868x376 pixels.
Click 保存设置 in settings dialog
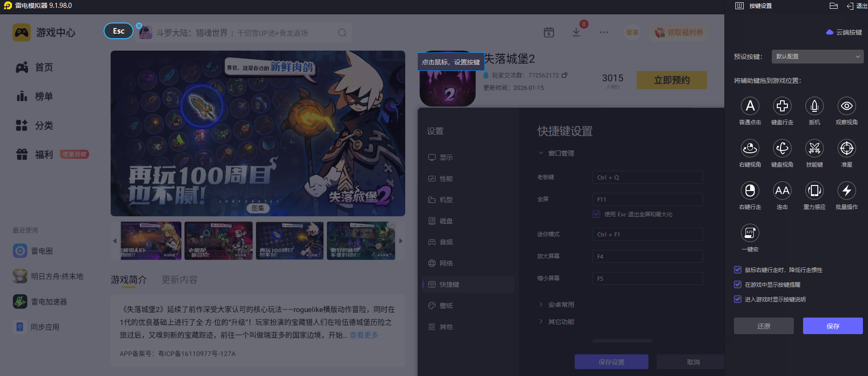(x=612, y=362)
